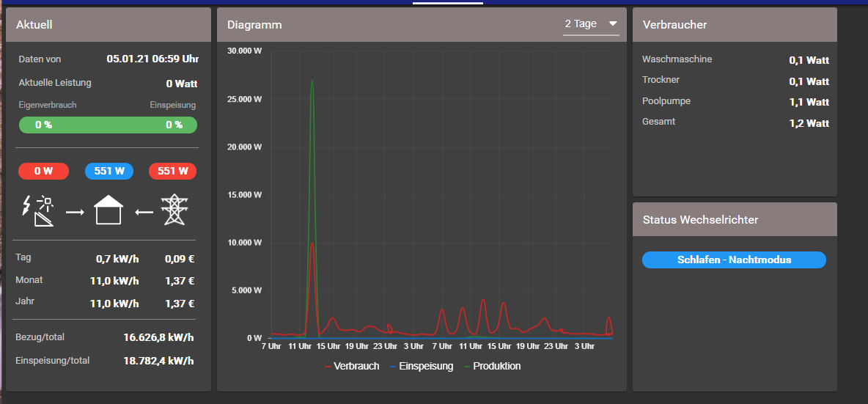Viewport: 868px width, 404px height.
Task: Click the green production peak in the chart
Action: point(312,81)
